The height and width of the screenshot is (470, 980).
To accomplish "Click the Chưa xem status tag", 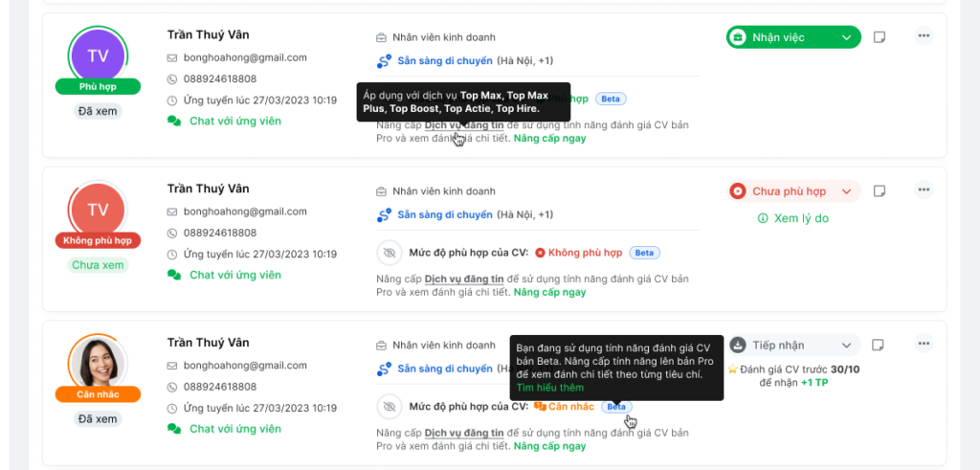I will pos(98,265).
